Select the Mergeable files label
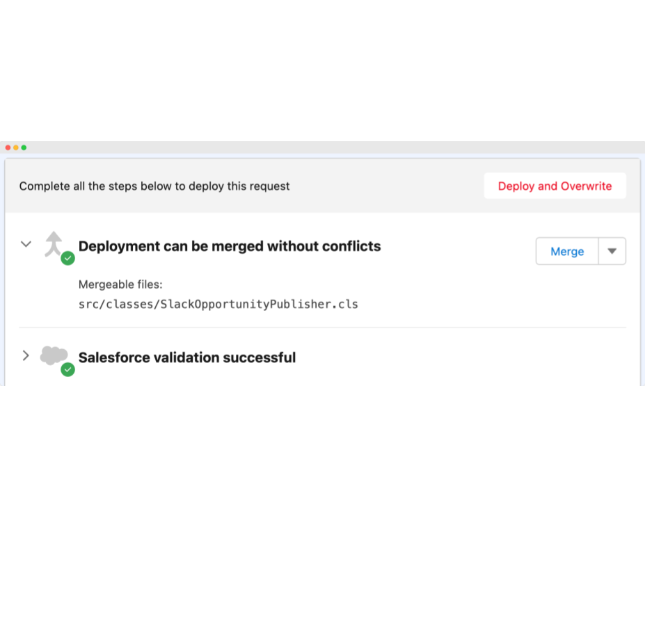645x644 pixels. click(x=120, y=284)
